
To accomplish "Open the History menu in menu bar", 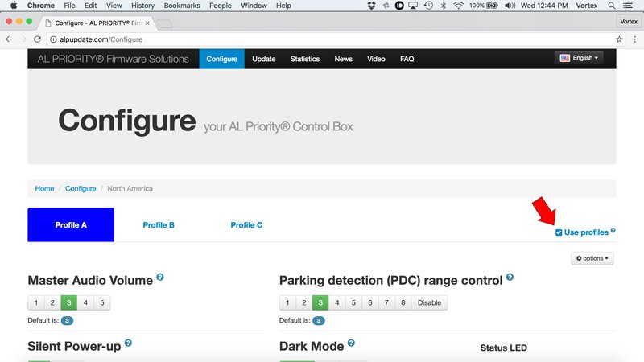I will [143, 6].
